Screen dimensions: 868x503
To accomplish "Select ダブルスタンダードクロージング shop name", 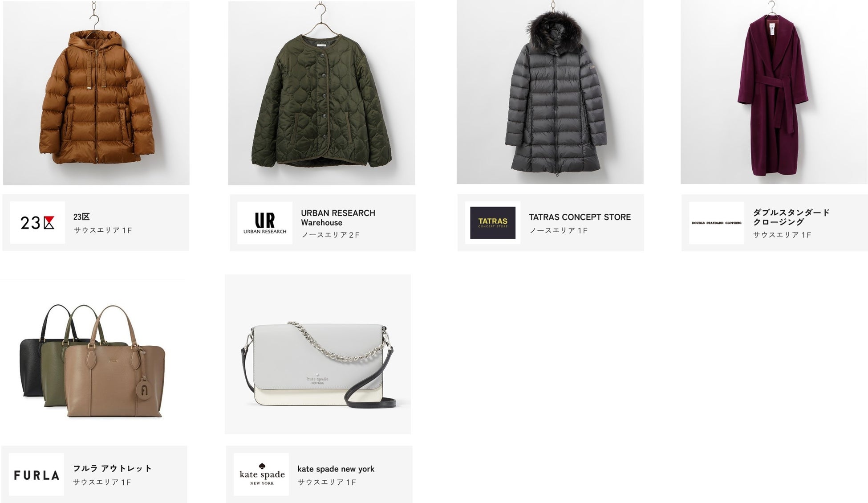I will 791,217.
